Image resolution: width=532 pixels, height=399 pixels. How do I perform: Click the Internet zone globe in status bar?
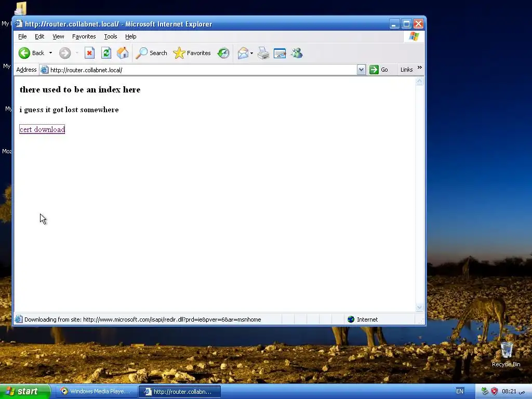pos(351,320)
